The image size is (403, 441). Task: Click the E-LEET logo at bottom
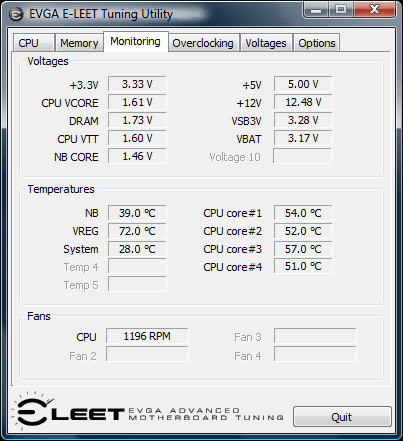tap(67, 411)
